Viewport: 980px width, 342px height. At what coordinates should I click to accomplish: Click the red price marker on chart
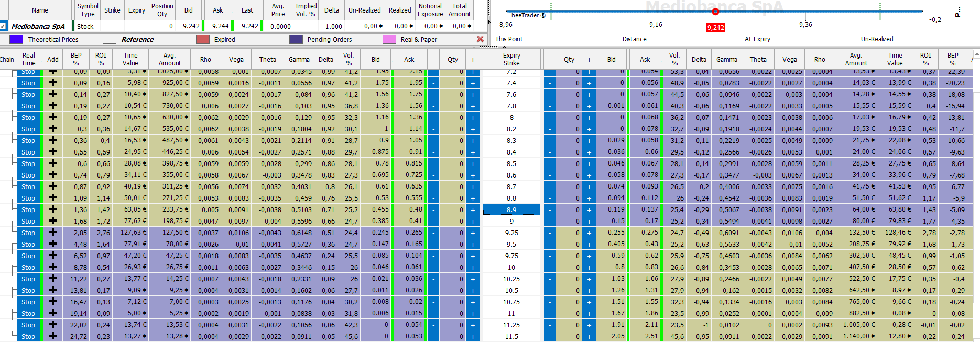click(715, 11)
